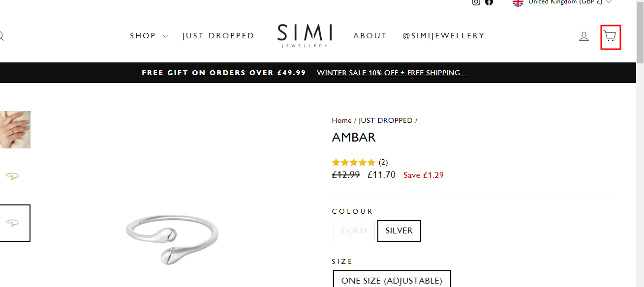Open the currency selector chevron
This screenshot has width=644, height=287.
click(x=609, y=2)
